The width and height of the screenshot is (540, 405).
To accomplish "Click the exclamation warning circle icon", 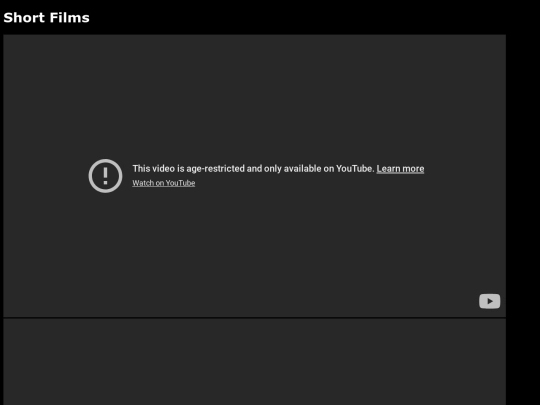I will 105,176.
